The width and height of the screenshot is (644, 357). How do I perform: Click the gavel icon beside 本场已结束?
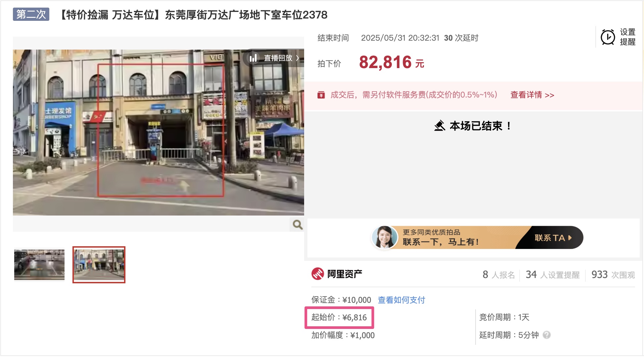440,126
